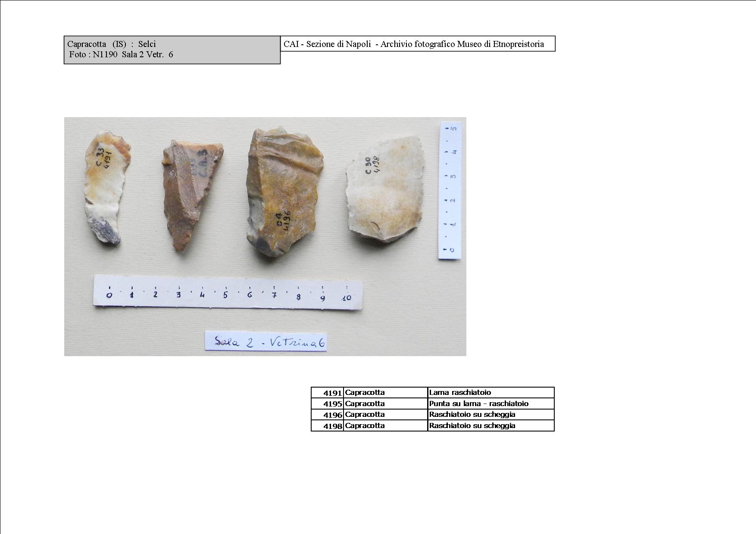Click the 'Capracotta (IS) : Selci' header text
756x534 pixels.
coord(112,44)
